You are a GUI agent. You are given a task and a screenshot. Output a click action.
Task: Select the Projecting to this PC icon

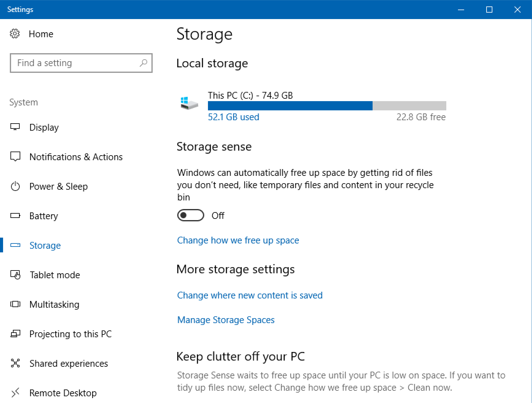click(15, 334)
